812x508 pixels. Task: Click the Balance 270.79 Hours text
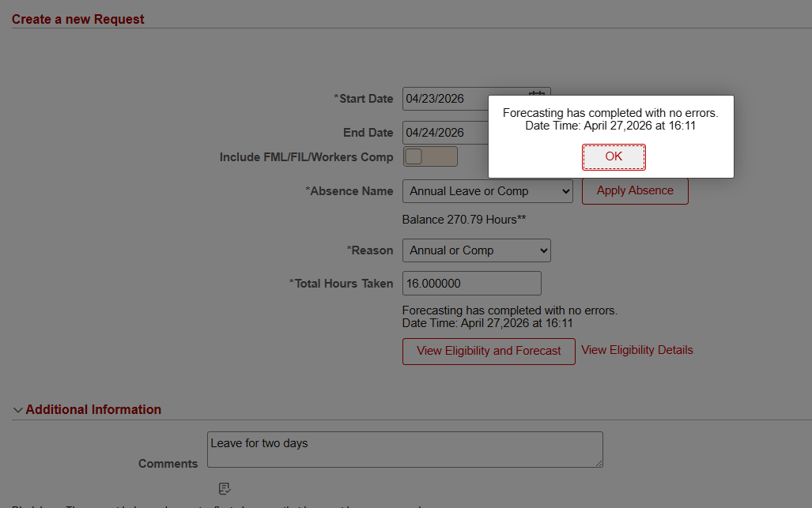click(x=464, y=220)
